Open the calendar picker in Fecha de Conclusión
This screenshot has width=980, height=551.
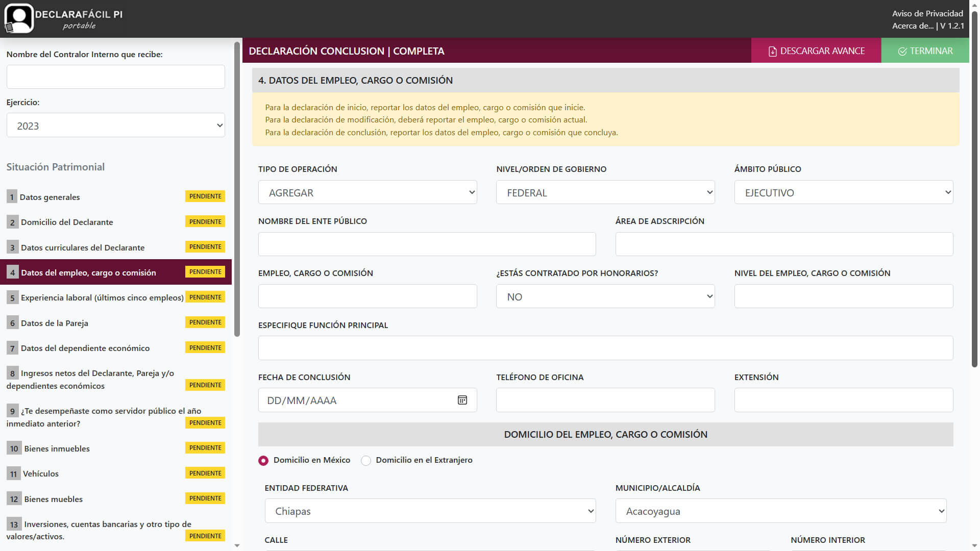tap(462, 400)
